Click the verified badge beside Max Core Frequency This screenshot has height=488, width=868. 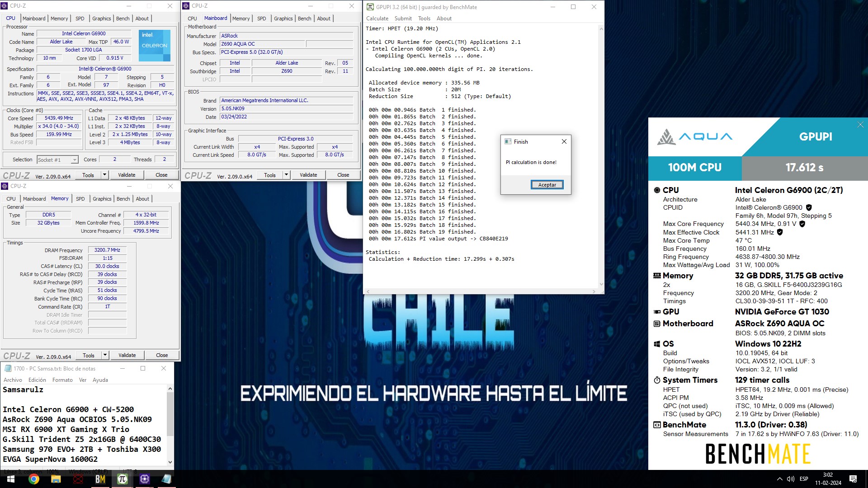(802, 224)
